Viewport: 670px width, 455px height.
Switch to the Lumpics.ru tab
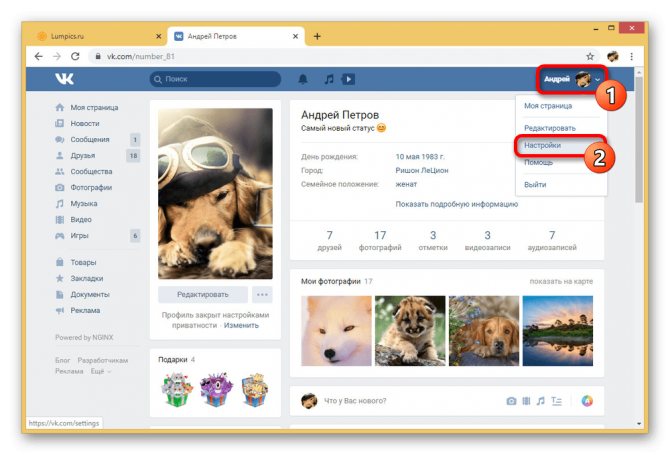pyautogui.click(x=96, y=36)
